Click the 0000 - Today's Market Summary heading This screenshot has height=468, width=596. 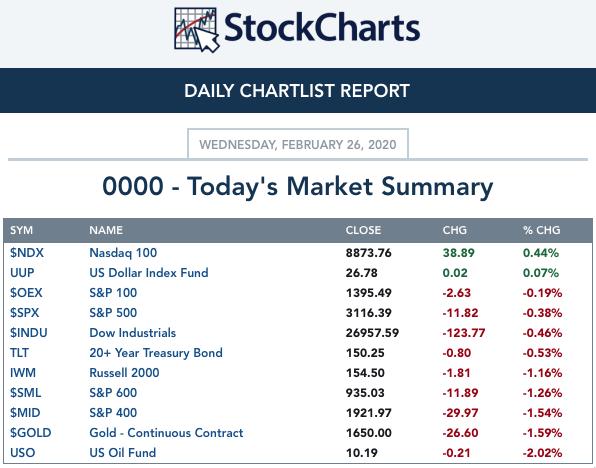[298, 187]
